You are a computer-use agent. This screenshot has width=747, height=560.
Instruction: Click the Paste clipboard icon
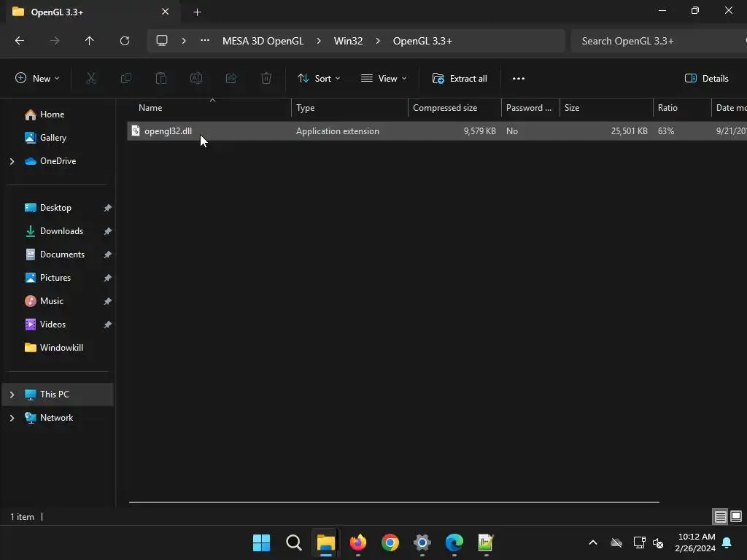tap(161, 79)
